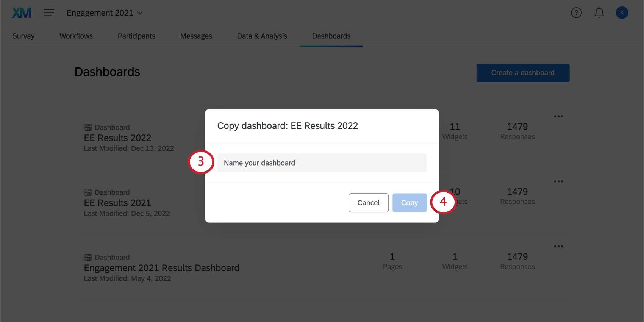The width and height of the screenshot is (644, 322).
Task: Click the dashboard icon next to EE Results 2022
Action: click(88, 127)
